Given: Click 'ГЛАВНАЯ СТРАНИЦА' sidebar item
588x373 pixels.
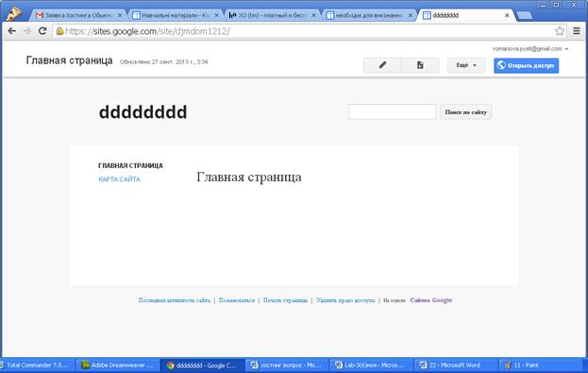Looking at the screenshot, I should (130, 165).
